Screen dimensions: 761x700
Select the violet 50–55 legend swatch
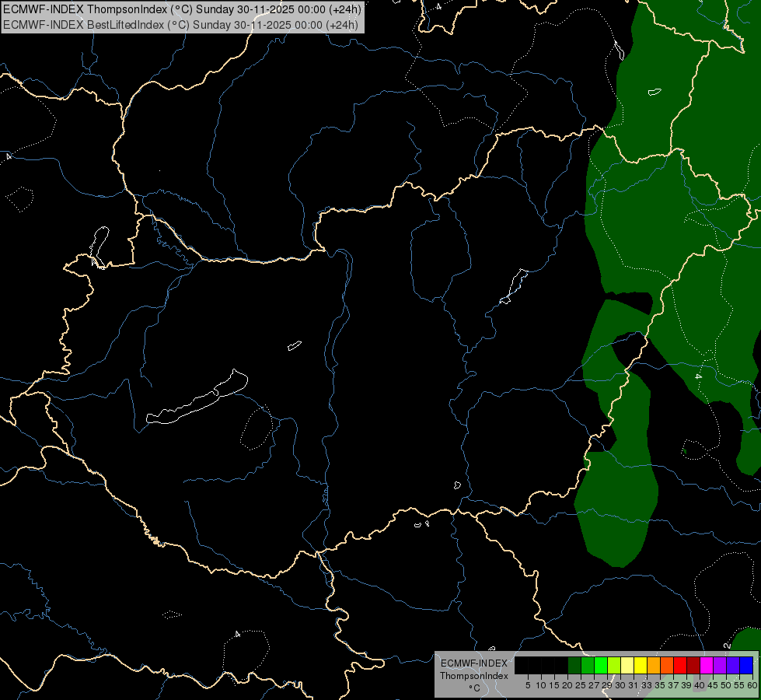[733, 665]
